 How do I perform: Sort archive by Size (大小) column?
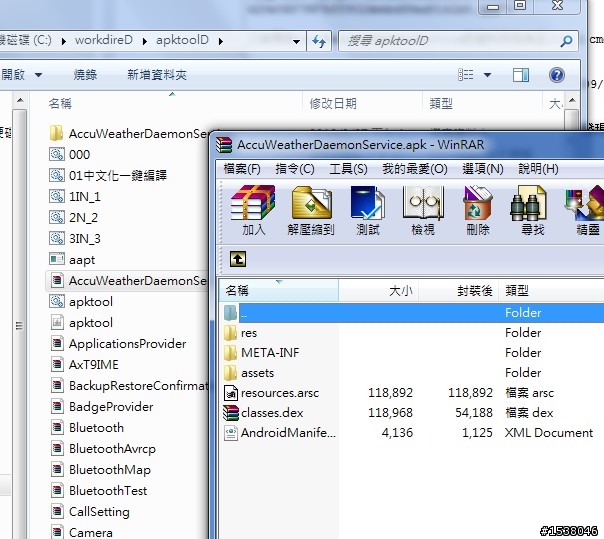click(379, 290)
